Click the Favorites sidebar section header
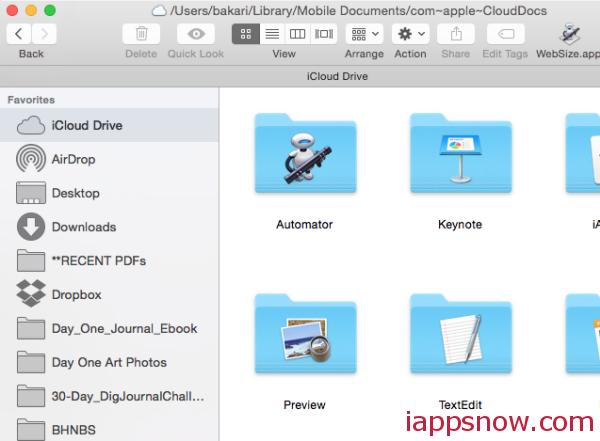This screenshot has width=600, height=441. (x=31, y=100)
